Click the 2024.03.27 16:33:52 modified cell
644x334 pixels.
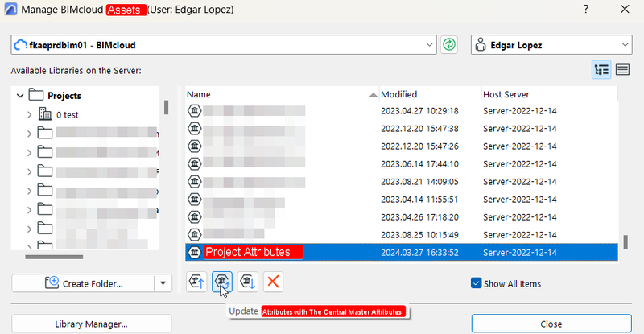419,253
